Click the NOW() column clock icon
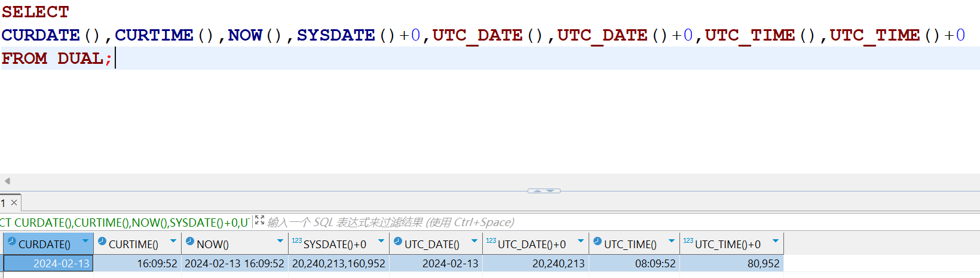The image size is (980, 278). click(x=190, y=242)
